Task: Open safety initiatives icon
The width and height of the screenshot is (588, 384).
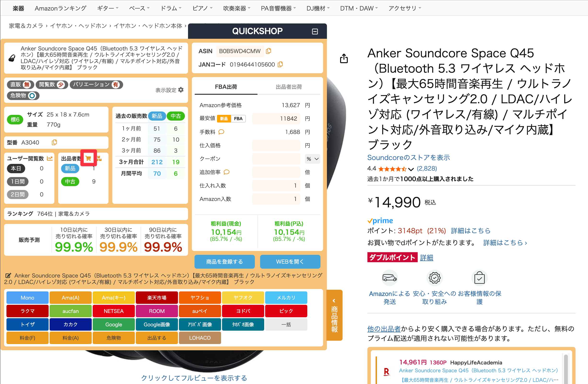Action: point(434,278)
